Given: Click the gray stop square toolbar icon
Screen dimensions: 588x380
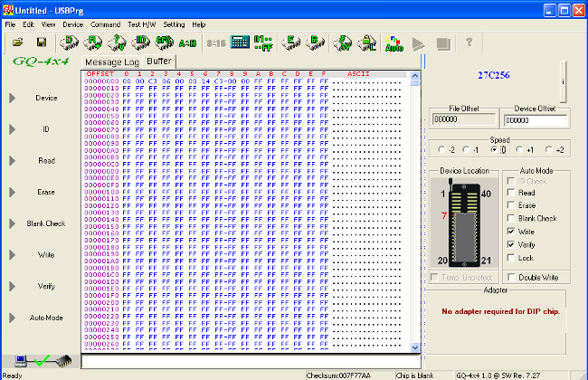Looking at the screenshot, I should point(443,44).
